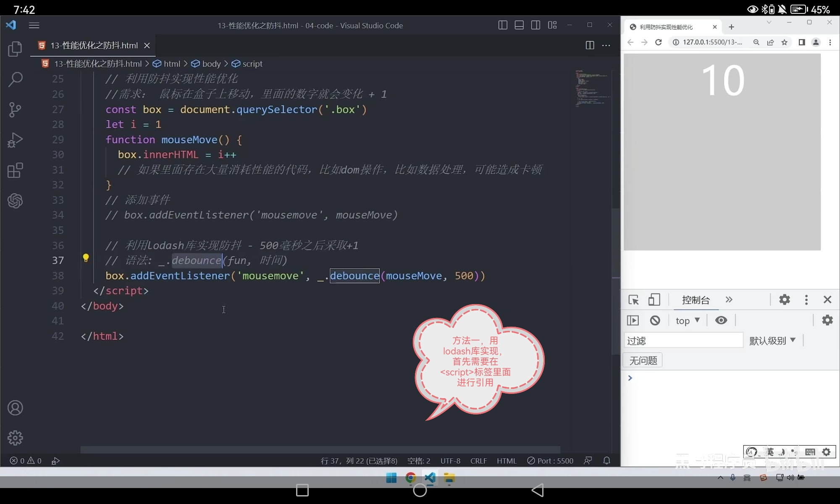Open Run and Debug view
840x504 pixels.
pyautogui.click(x=15, y=140)
